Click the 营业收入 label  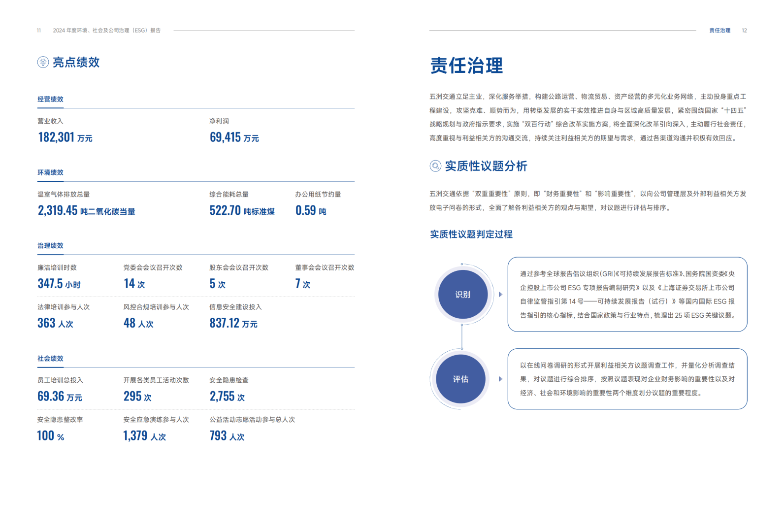tap(50, 121)
